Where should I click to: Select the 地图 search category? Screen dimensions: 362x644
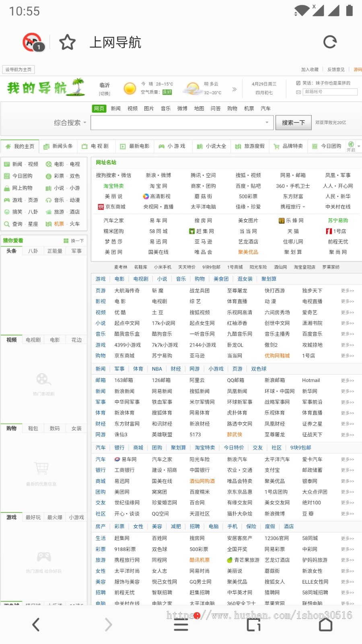(199, 108)
